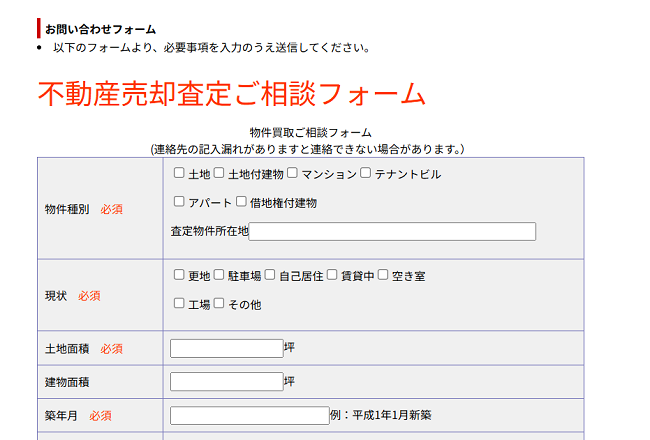Select the マンション checkbox

pos(292,173)
